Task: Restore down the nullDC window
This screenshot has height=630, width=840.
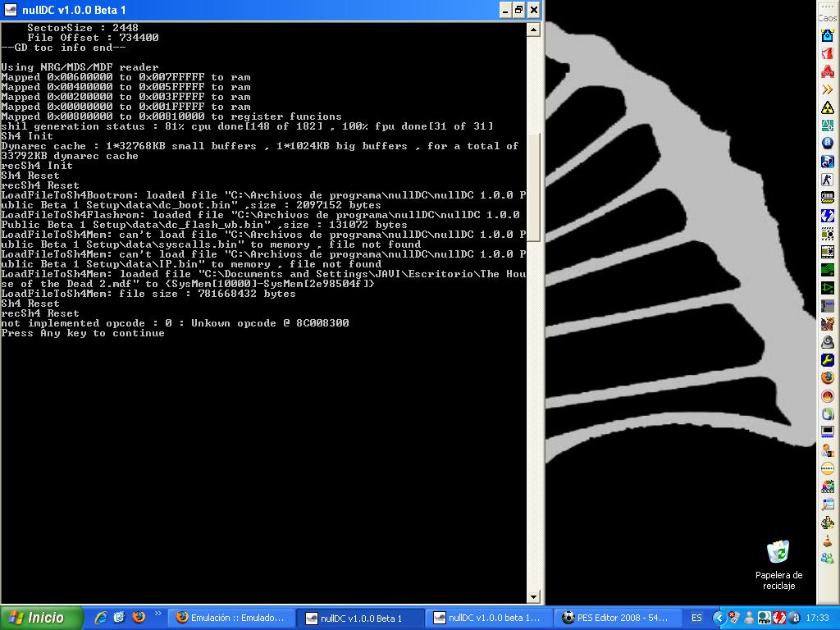Action: tap(518, 10)
